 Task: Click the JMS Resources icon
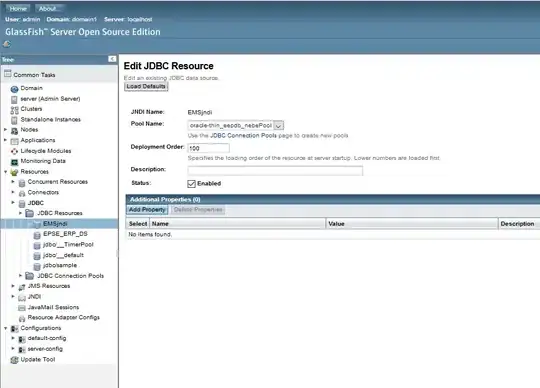tap(22, 287)
